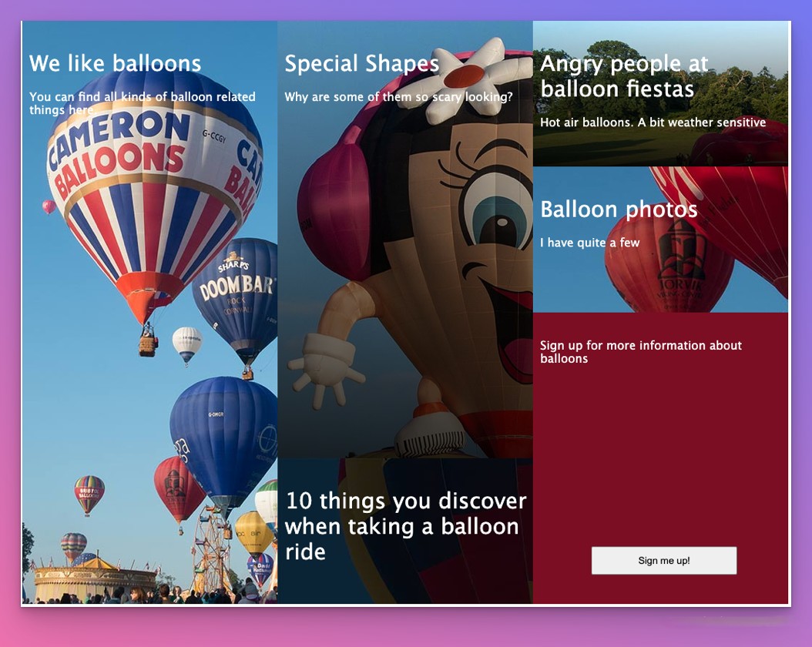Image resolution: width=812 pixels, height=647 pixels.
Task: Select the Why are some so scary looking subtitle
Action: [x=398, y=97]
